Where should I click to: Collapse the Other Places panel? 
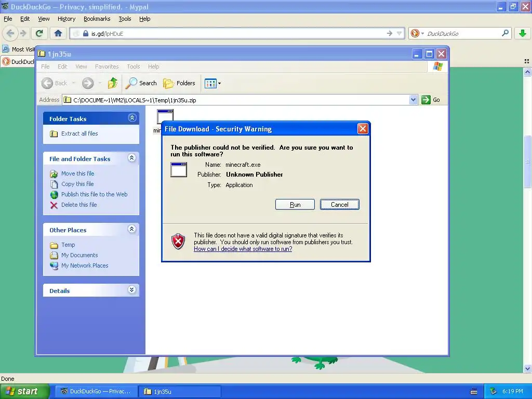[132, 229]
